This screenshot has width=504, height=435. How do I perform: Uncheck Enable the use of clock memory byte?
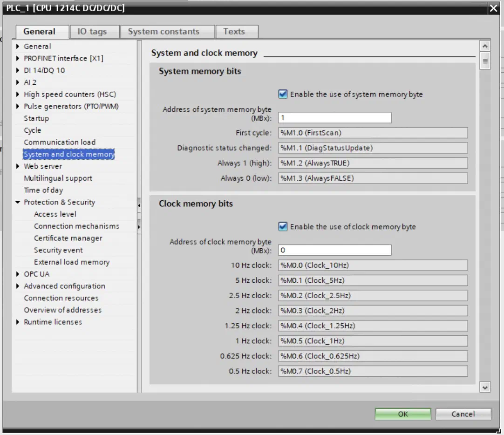283,226
